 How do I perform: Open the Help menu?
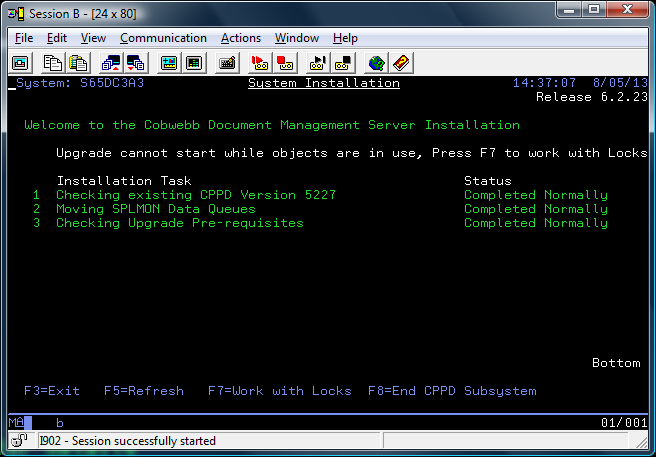tap(345, 38)
